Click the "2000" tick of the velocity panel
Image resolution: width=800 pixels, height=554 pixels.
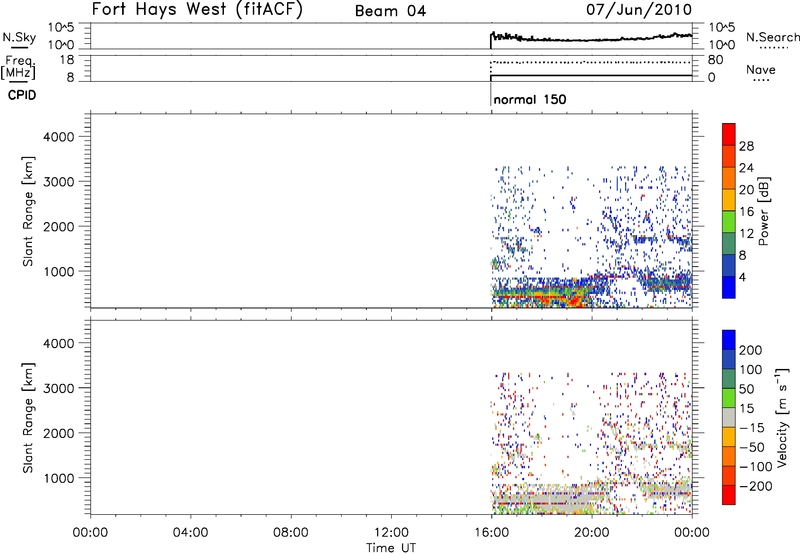[58, 433]
